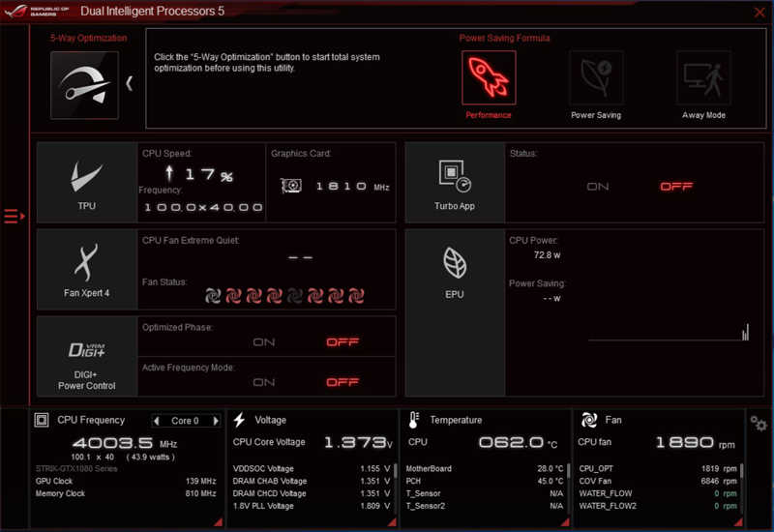Viewport: 774px width, 532px height.
Task: Click the Temperature panel scrollbar
Action: tap(569, 471)
